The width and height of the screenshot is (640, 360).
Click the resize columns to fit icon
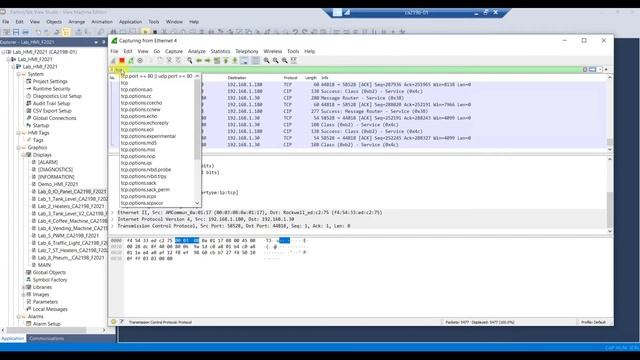coord(293,60)
